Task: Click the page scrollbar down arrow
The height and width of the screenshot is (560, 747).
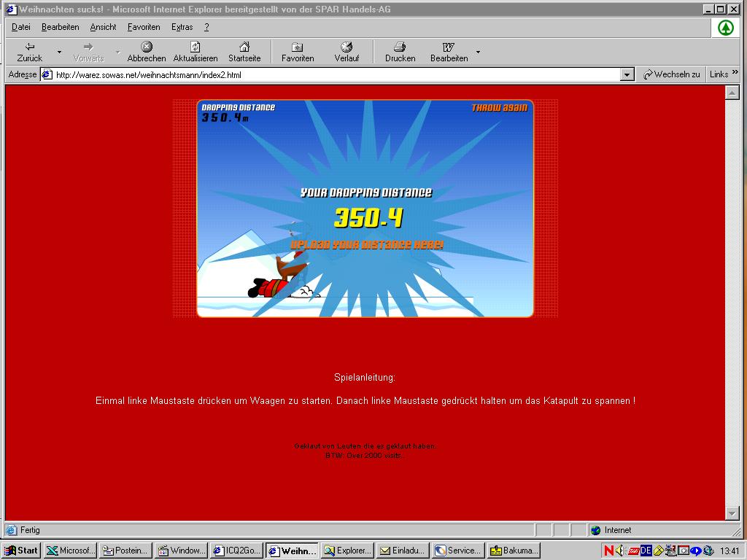Action: pyautogui.click(x=732, y=513)
